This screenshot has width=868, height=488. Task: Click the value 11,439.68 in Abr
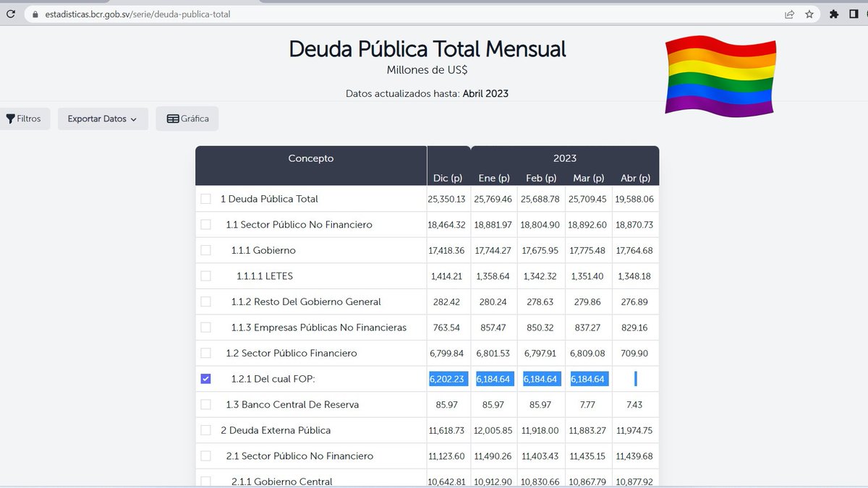[x=636, y=455]
